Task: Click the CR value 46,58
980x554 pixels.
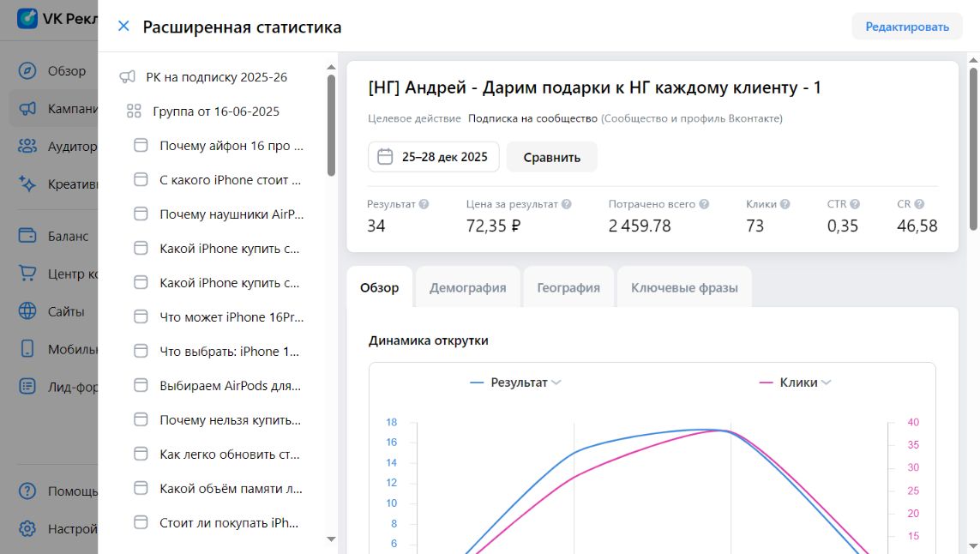Action: tap(917, 226)
